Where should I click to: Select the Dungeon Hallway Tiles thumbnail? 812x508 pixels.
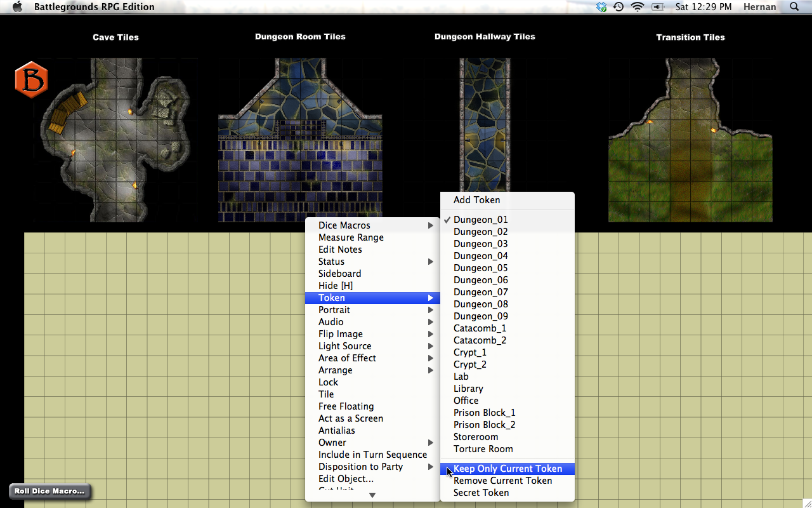tap(485, 124)
